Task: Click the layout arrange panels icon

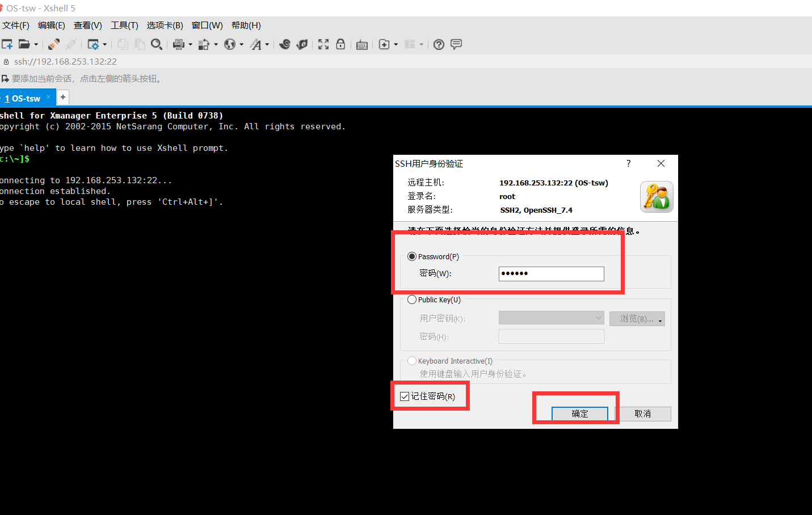Action: [410, 44]
